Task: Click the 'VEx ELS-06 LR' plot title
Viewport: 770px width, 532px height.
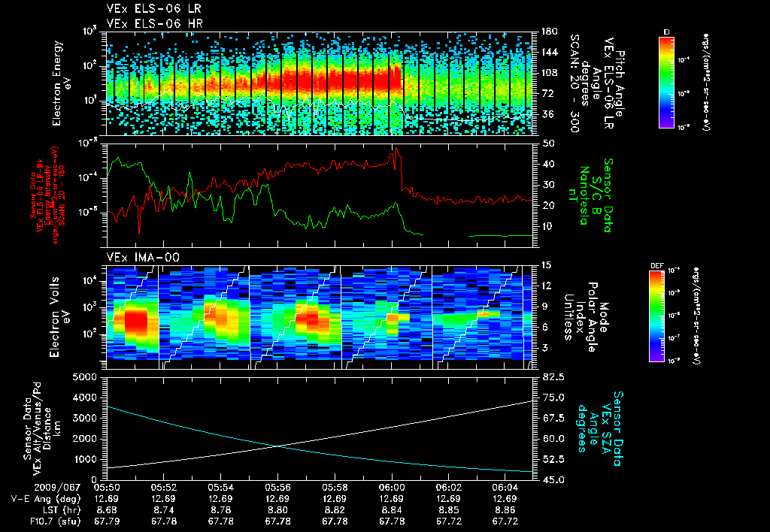Action: (x=153, y=9)
